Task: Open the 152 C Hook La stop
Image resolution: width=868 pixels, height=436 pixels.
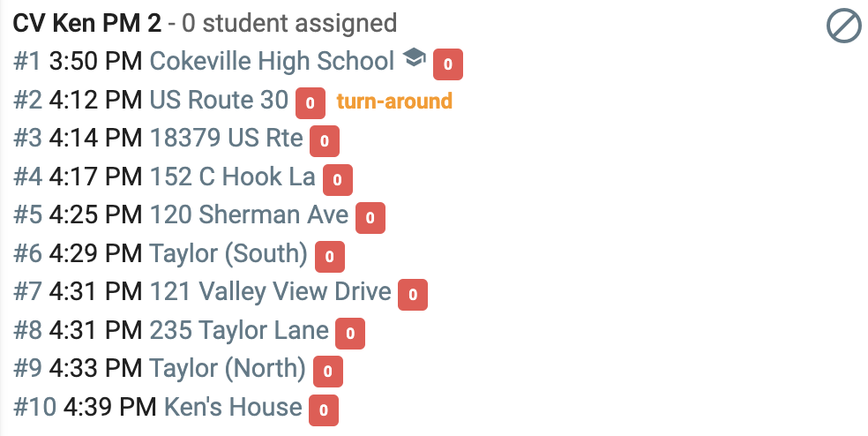Action: [x=233, y=177]
